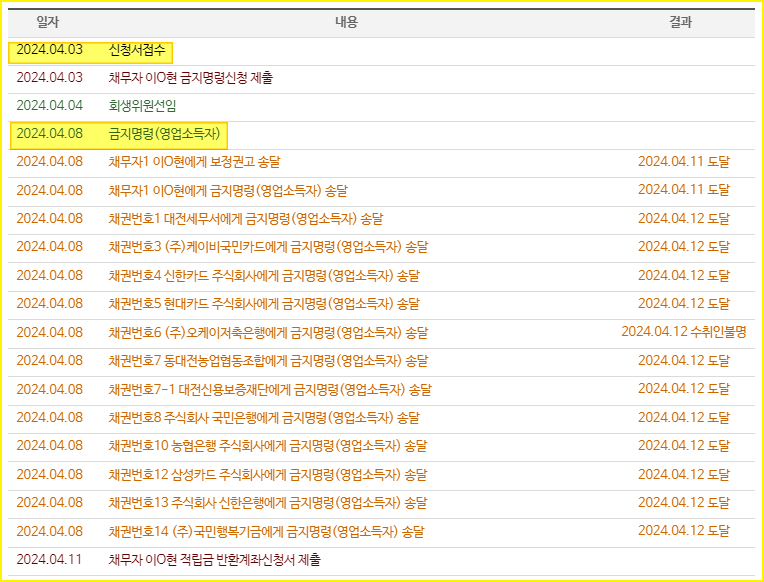
Task: Open 채무자 이O현 금지명령신청 제출 entry
Action: (191, 78)
